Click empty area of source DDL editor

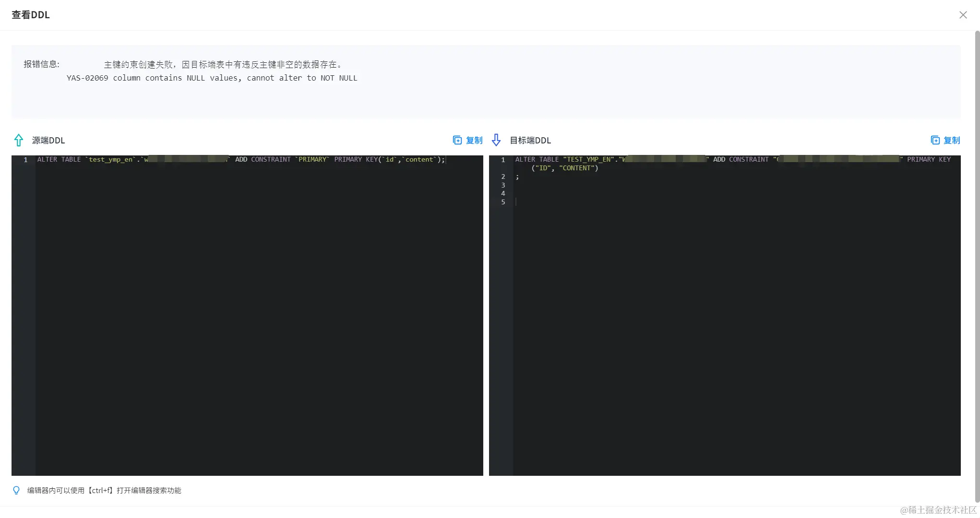(x=259, y=317)
